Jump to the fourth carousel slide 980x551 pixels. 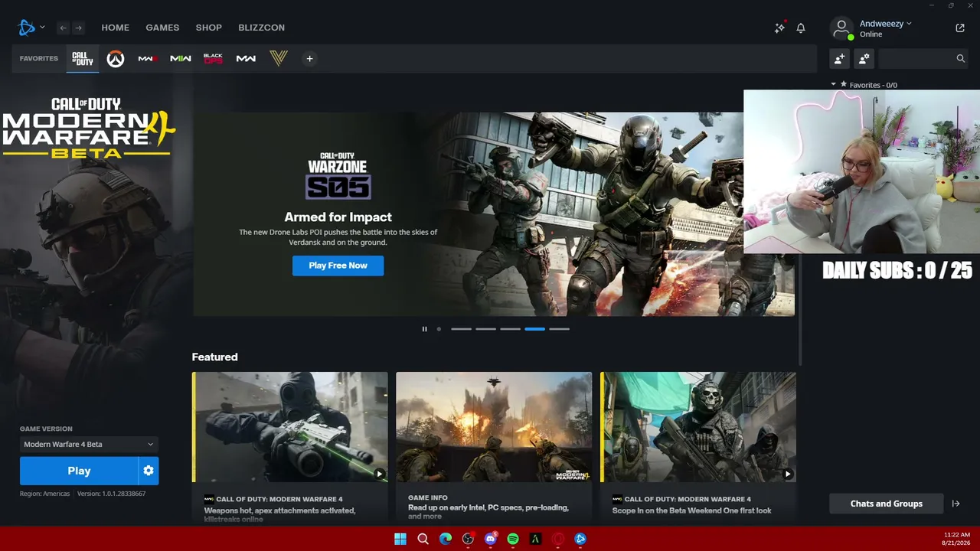[x=510, y=329]
